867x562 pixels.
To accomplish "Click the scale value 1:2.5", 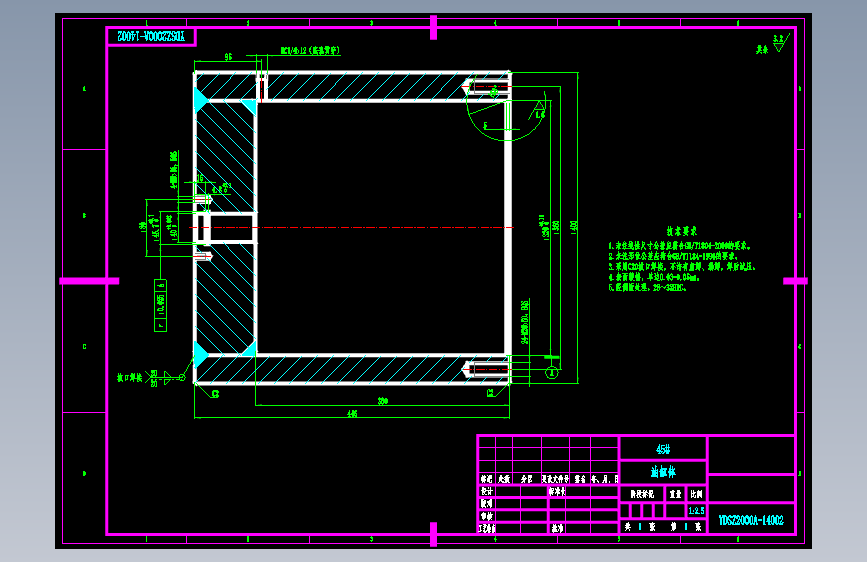I will pyautogui.click(x=696, y=511).
